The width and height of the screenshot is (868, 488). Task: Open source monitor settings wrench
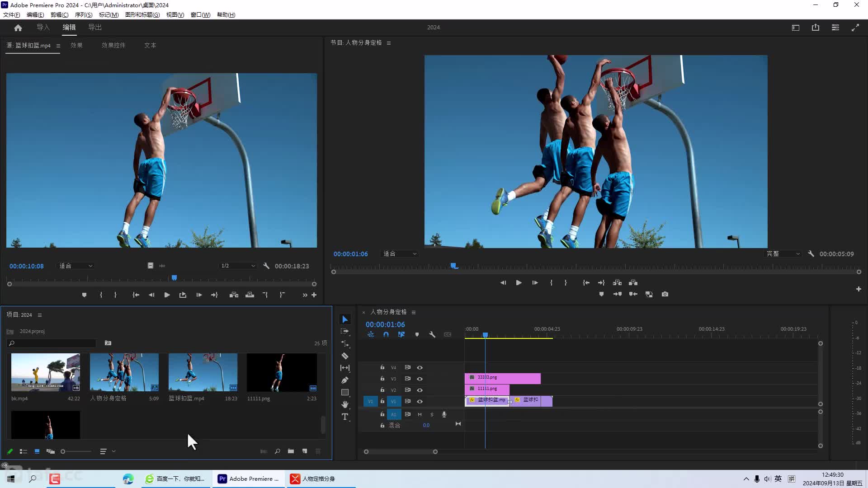266,266
